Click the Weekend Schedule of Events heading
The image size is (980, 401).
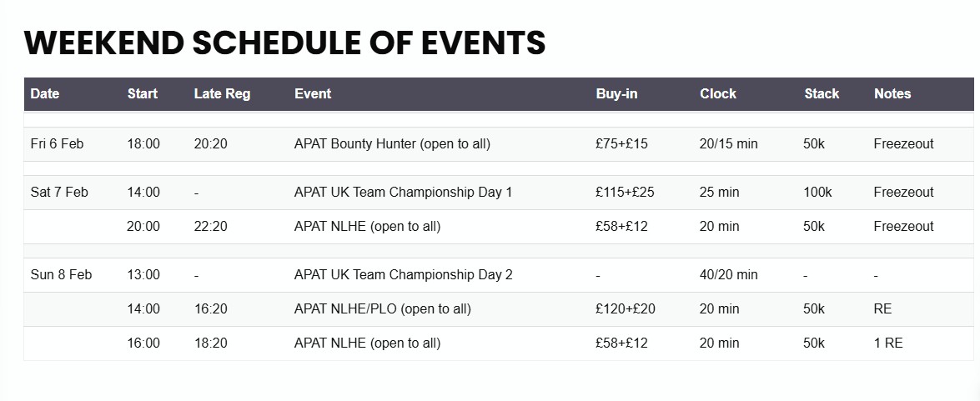pyautogui.click(x=284, y=43)
